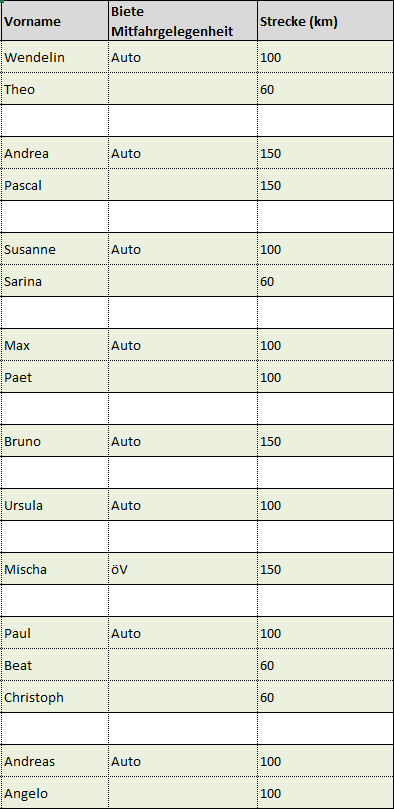Select the Vorname header cell
Screen dimensions: 394x809
point(55,21)
